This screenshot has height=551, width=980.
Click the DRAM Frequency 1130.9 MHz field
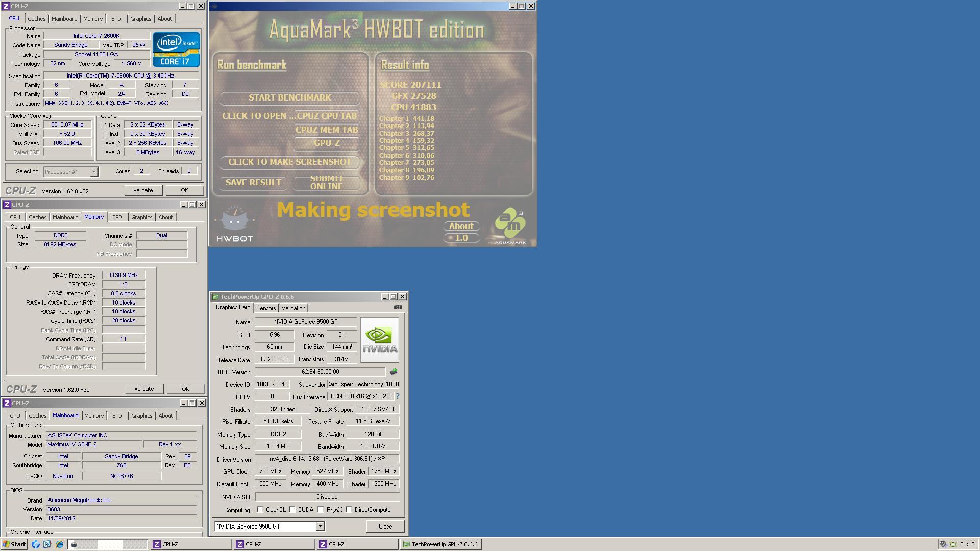point(124,275)
